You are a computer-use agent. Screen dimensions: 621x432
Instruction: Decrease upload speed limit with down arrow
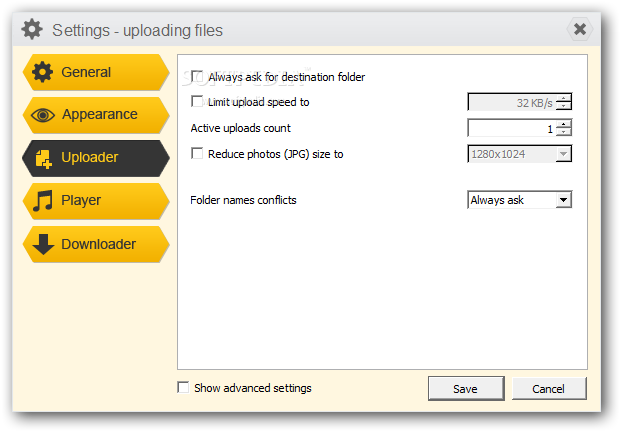coord(564,107)
